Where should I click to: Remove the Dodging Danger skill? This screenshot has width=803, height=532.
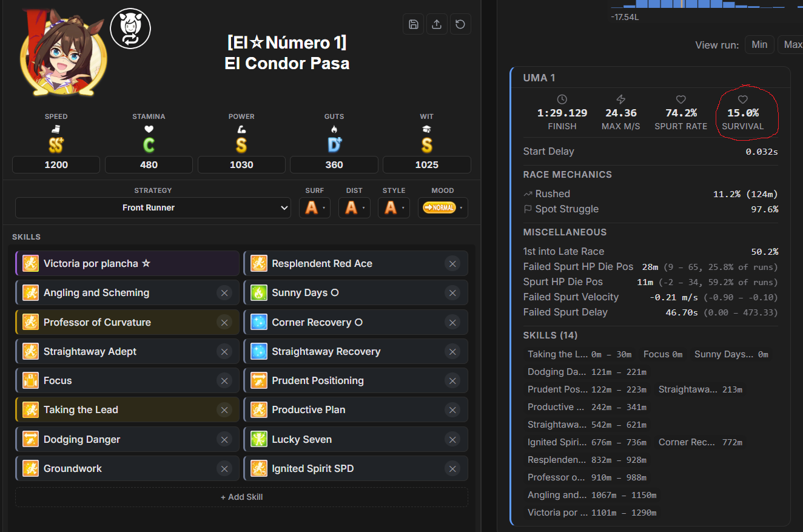tap(224, 439)
